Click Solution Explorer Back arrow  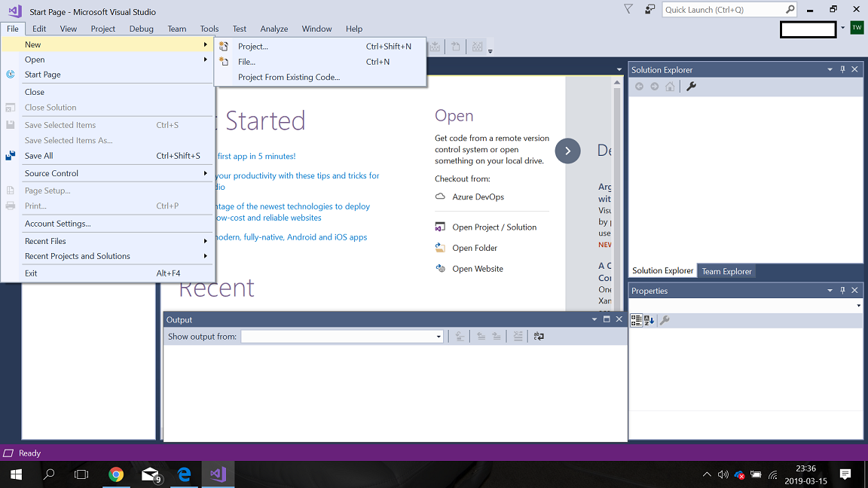coord(640,87)
